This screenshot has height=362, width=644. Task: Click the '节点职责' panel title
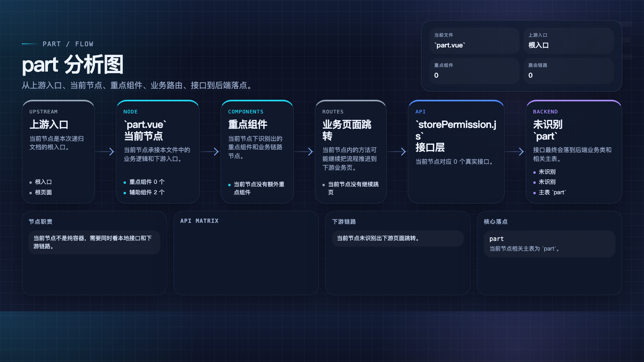(x=40, y=222)
